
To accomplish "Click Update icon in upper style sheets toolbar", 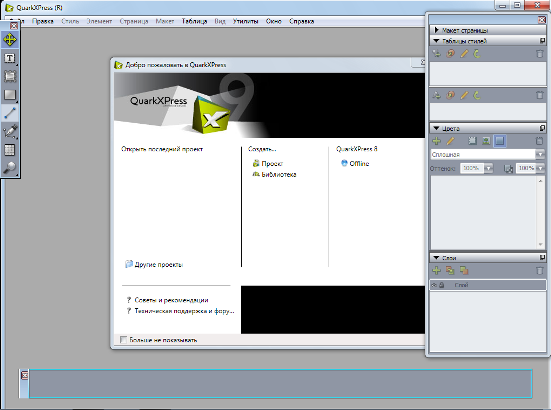I will point(477,54).
